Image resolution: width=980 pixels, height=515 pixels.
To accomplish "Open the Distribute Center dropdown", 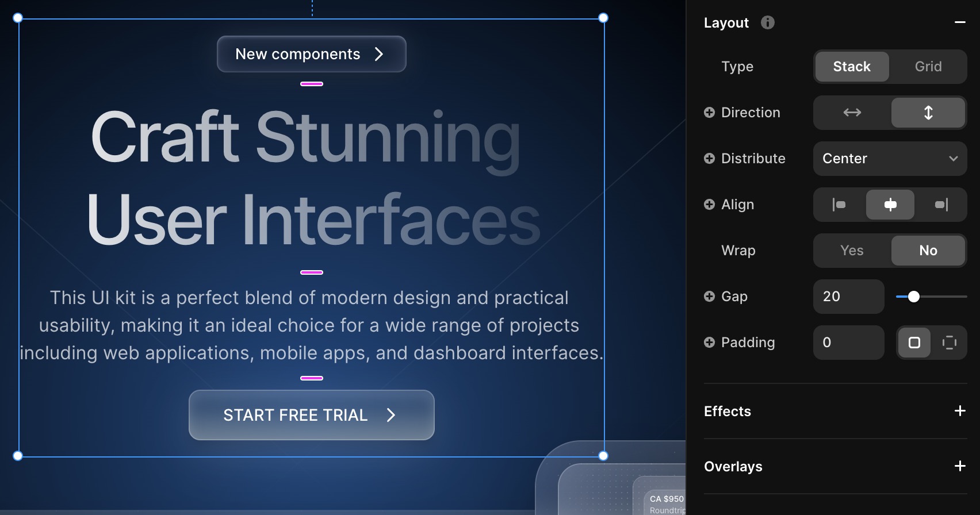I will pyautogui.click(x=890, y=159).
